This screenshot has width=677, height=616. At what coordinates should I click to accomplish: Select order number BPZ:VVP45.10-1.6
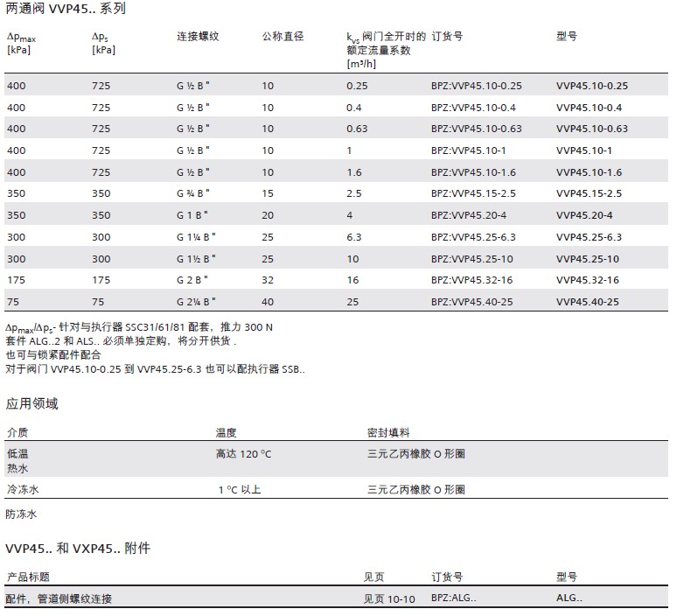(x=473, y=172)
